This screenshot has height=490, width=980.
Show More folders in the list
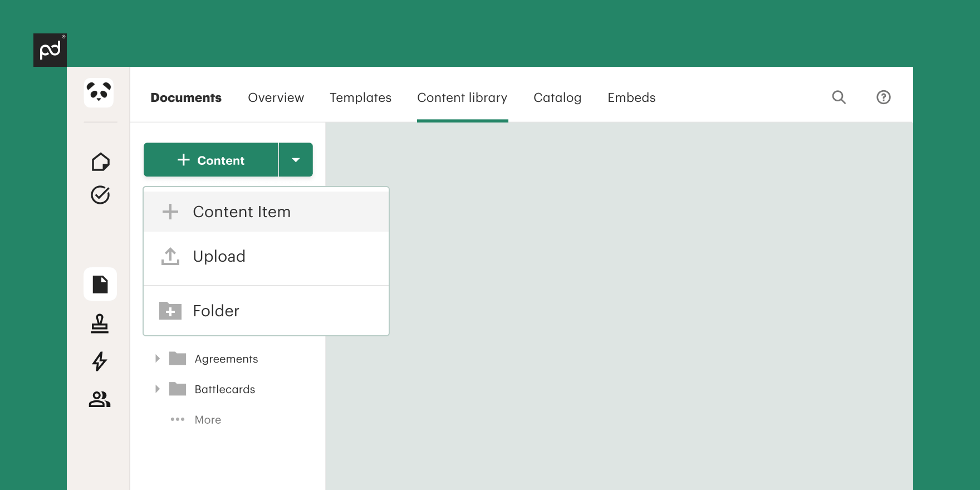[207, 420]
